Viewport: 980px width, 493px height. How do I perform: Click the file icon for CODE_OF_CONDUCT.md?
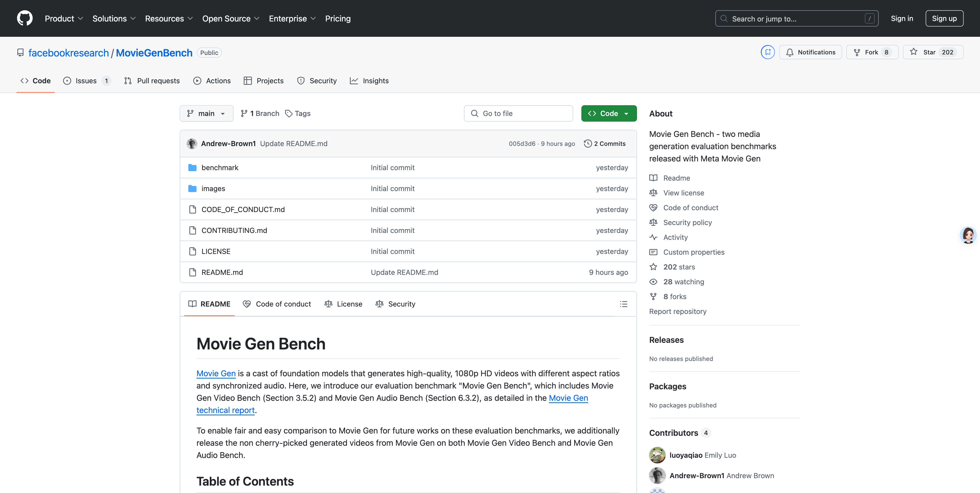tap(192, 209)
